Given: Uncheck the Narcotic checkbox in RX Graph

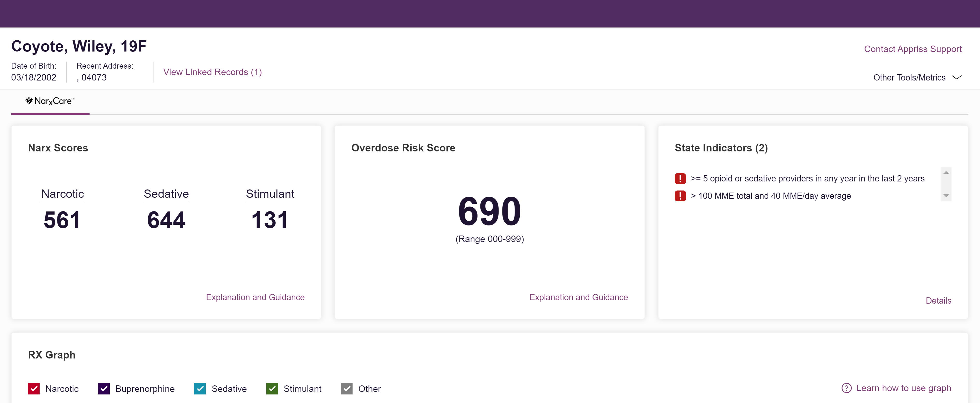Looking at the screenshot, I should click(34, 389).
